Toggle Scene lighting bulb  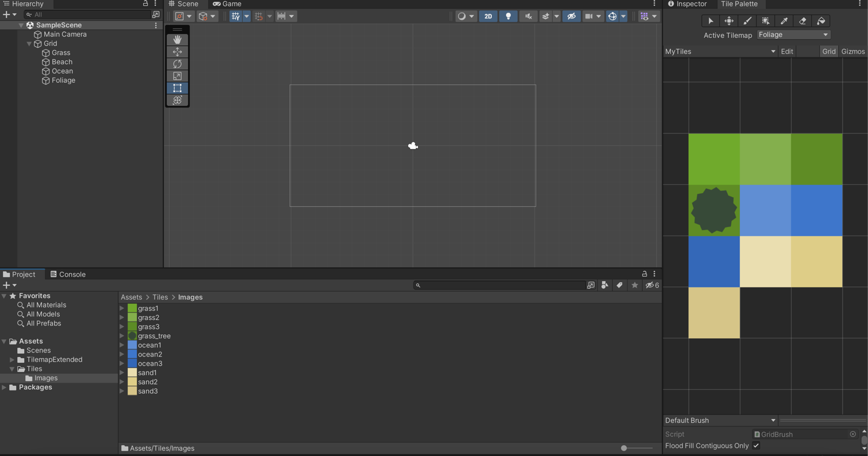tap(508, 16)
